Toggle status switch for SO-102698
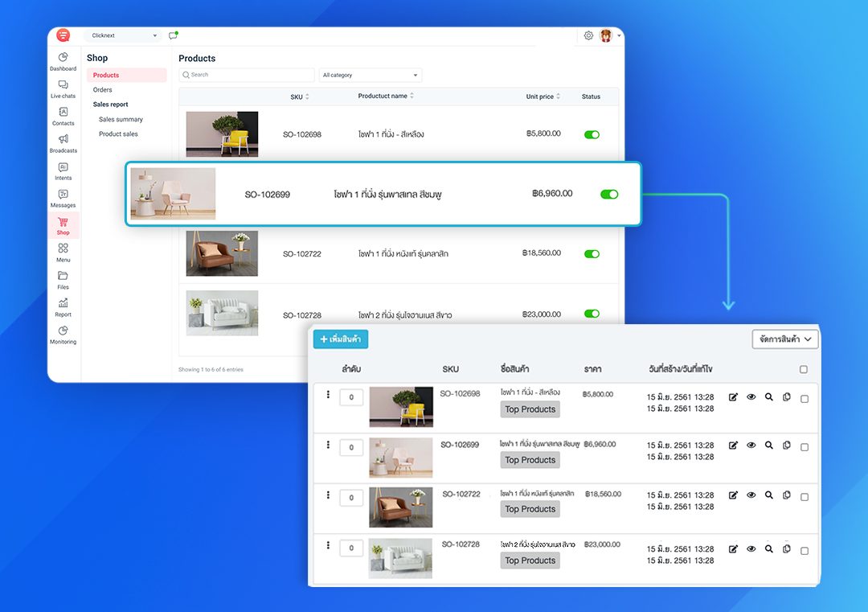This screenshot has height=612, width=868. (592, 134)
